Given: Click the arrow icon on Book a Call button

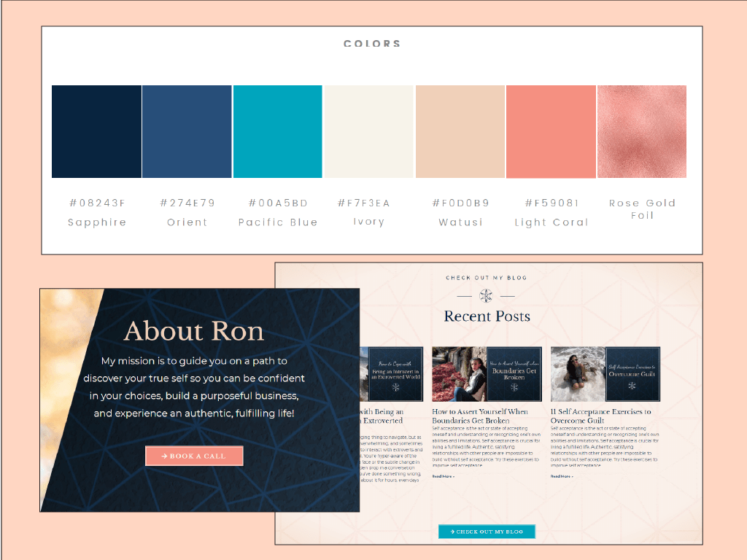Looking at the screenshot, I should tap(165, 456).
